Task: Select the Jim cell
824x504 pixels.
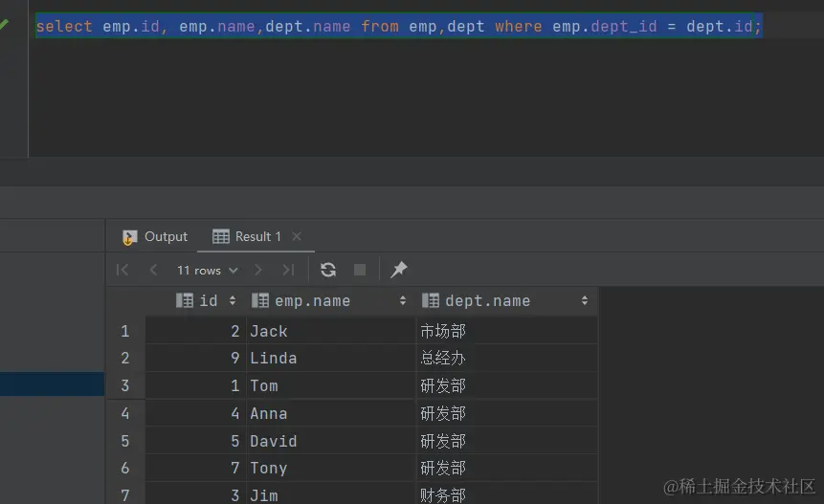Action: click(331, 494)
